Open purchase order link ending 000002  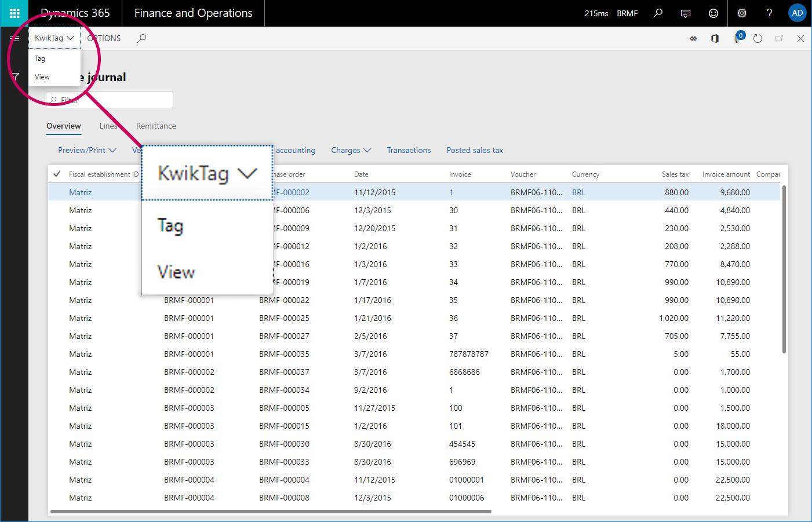(x=292, y=192)
